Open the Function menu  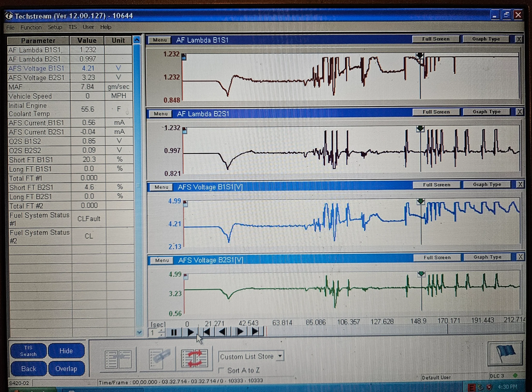tap(31, 27)
